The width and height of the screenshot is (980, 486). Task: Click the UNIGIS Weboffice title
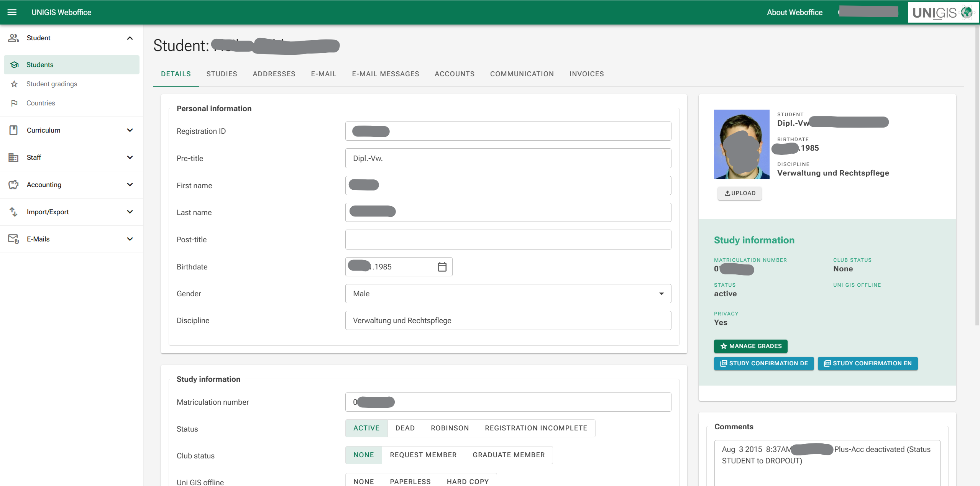61,12
